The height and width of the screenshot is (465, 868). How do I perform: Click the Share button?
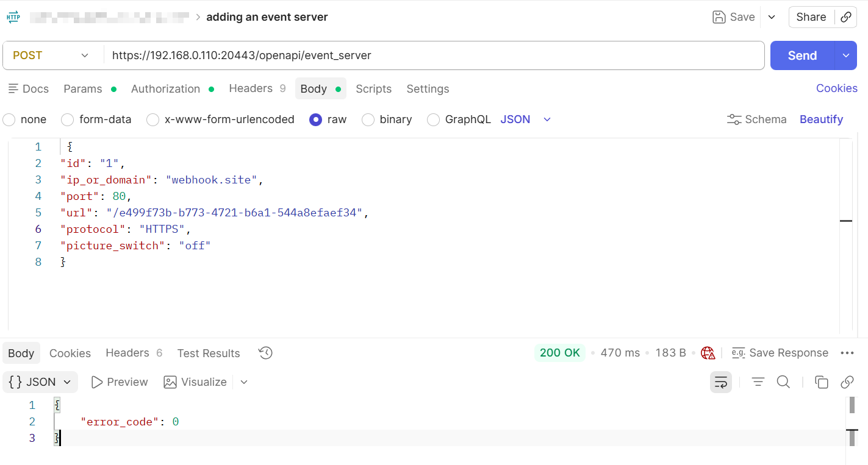(x=811, y=17)
